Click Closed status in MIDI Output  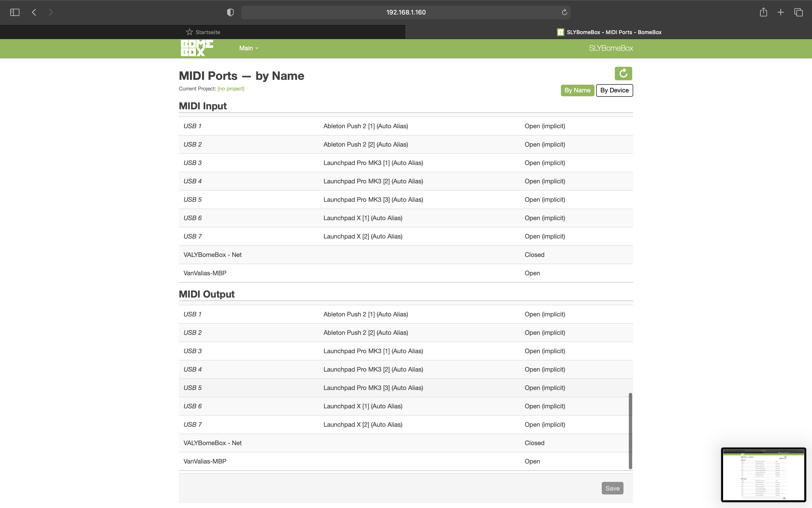(535, 443)
